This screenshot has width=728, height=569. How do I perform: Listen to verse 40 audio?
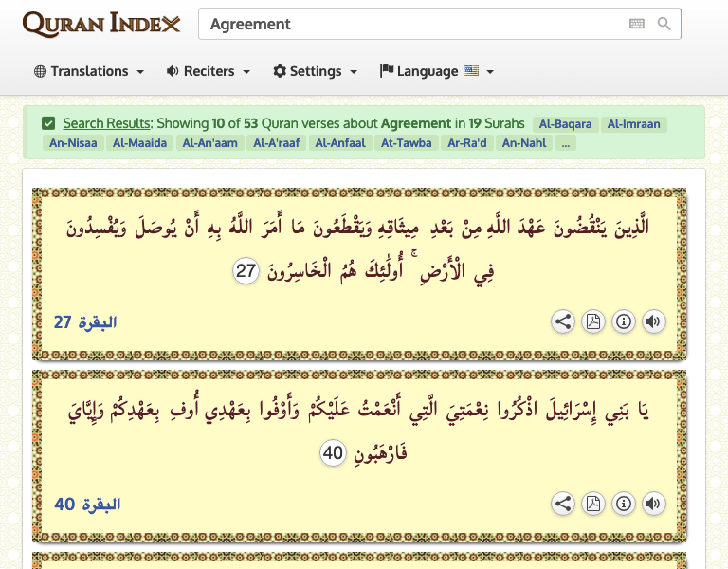pyautogui.click(x=653, y=504)
